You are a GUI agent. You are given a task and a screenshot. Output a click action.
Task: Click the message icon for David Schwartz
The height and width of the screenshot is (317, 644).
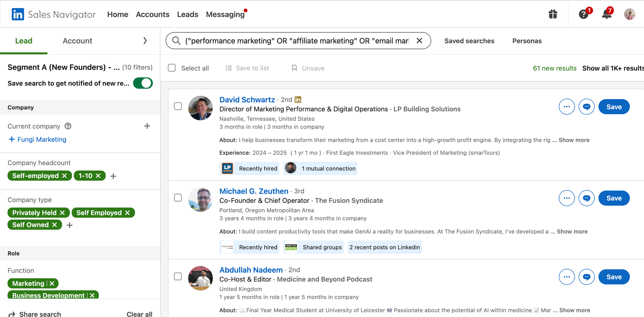point(587,107)
